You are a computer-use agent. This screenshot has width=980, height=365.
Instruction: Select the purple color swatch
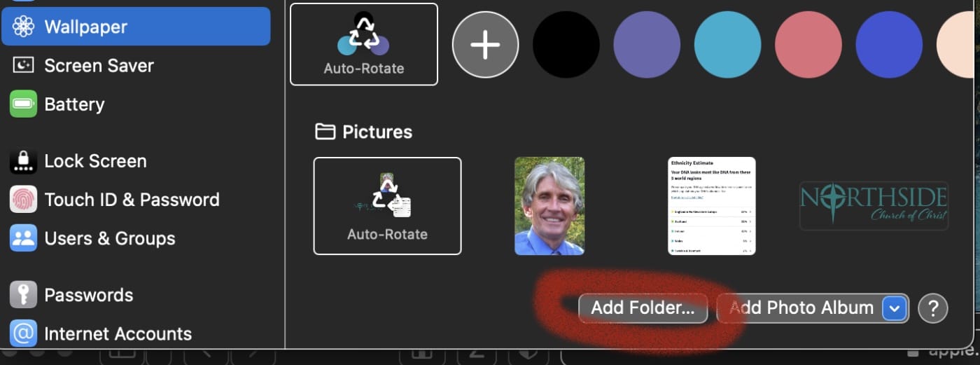(x=647, y=45)
